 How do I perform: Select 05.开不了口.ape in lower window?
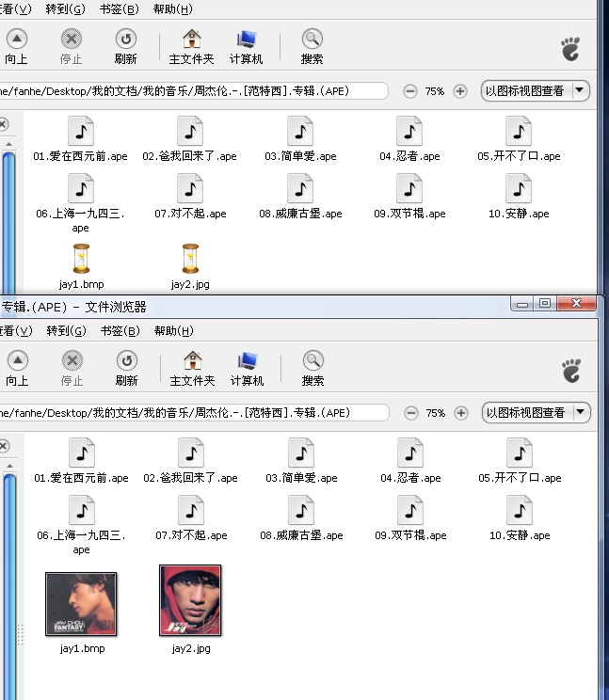(520, 460)
